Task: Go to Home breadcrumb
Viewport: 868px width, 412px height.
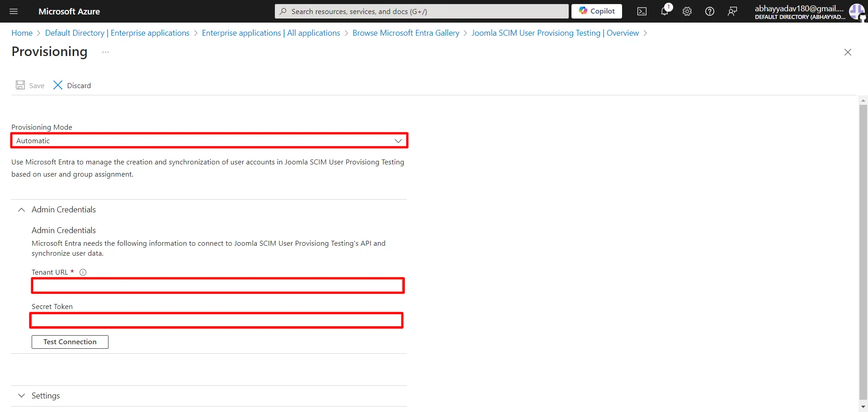Action: [22, 33]
